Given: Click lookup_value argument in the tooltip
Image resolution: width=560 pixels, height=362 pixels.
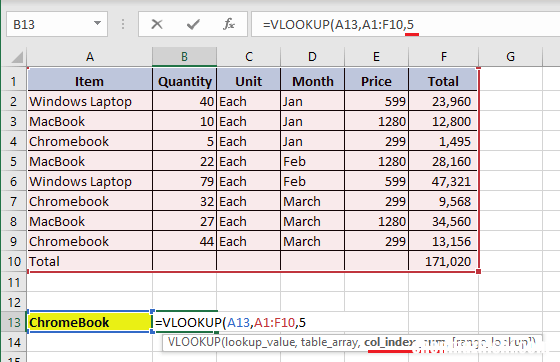Looking at the screenshot, I should tap(261, 342).
